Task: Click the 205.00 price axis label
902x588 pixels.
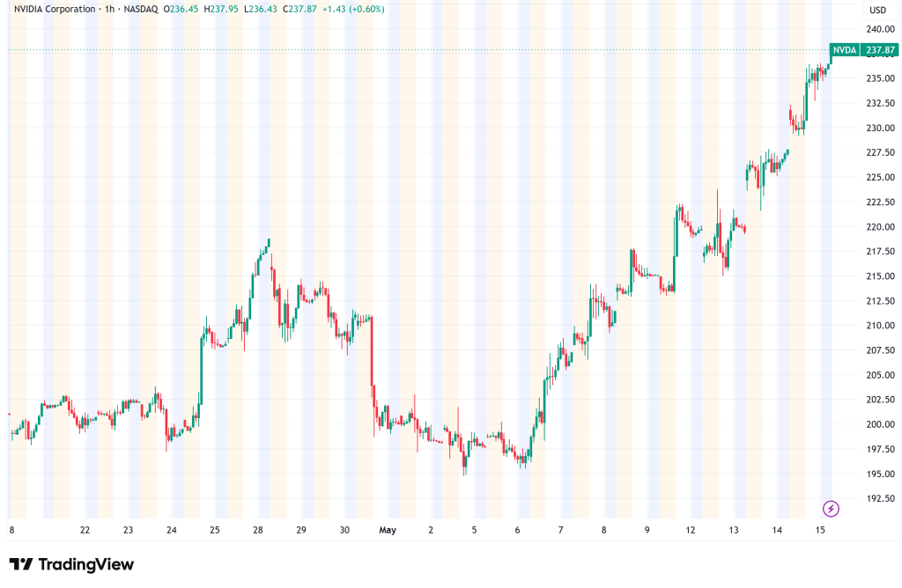Action: 880,375
